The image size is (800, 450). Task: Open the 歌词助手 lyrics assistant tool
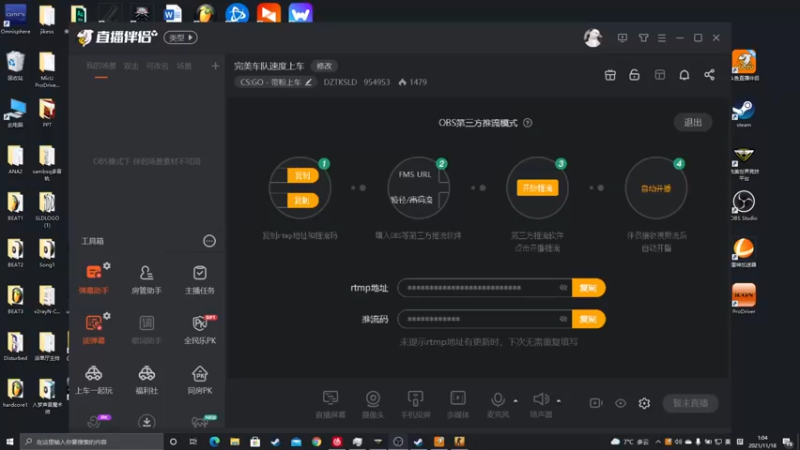[146, 329]
